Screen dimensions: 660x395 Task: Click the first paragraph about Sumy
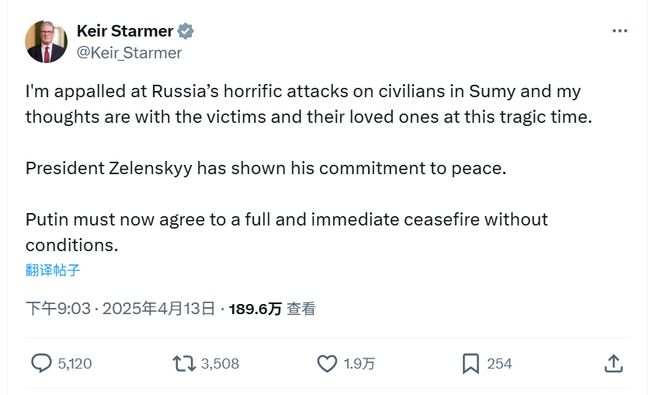click(x=309, y=104)
